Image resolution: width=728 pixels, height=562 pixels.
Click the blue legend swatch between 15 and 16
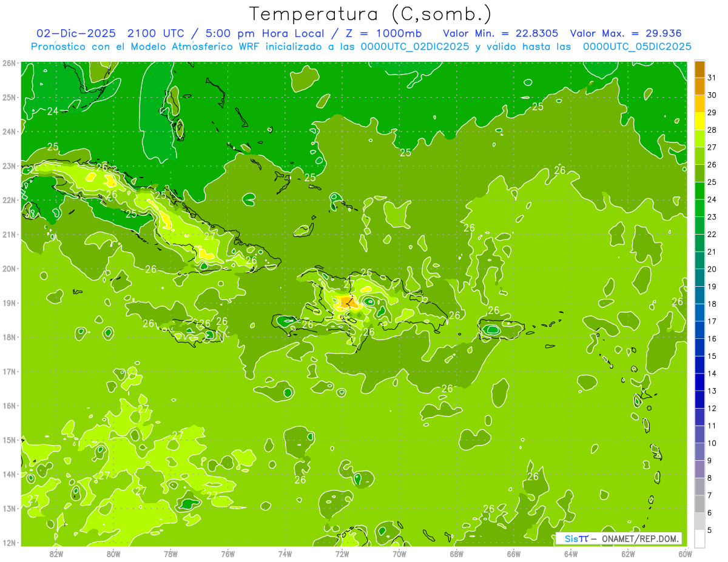pyautogui.click(x=700, y=347)
